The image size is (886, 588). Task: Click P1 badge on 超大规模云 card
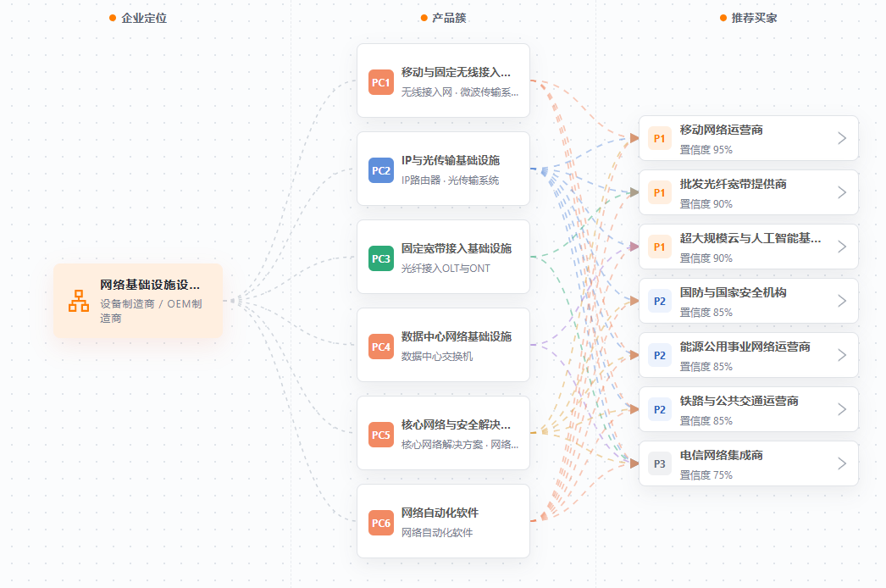coord(659,247)
